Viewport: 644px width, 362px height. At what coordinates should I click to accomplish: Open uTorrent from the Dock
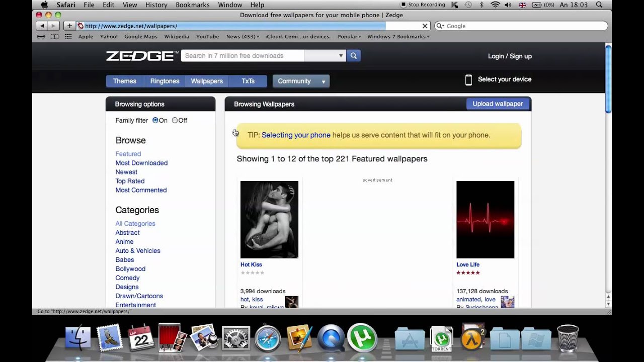point(362,337)
